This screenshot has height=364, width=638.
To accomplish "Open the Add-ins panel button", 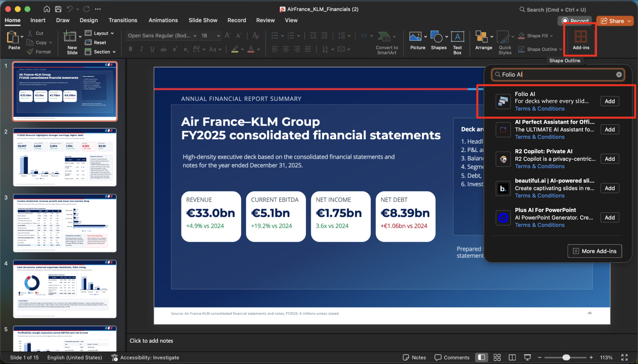I will [581, 40].
